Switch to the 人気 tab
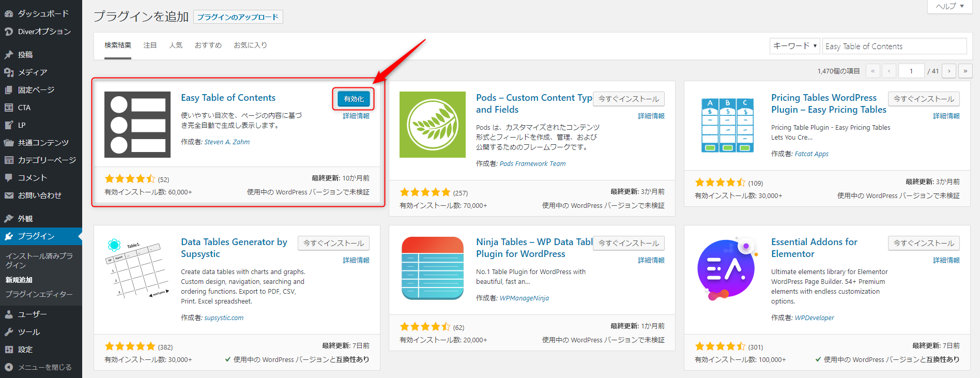 [x=176, y=46]
